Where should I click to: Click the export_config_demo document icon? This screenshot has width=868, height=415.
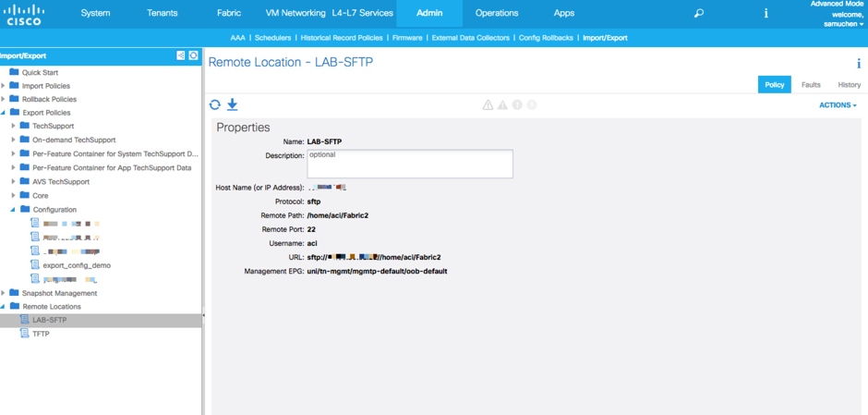35,265
